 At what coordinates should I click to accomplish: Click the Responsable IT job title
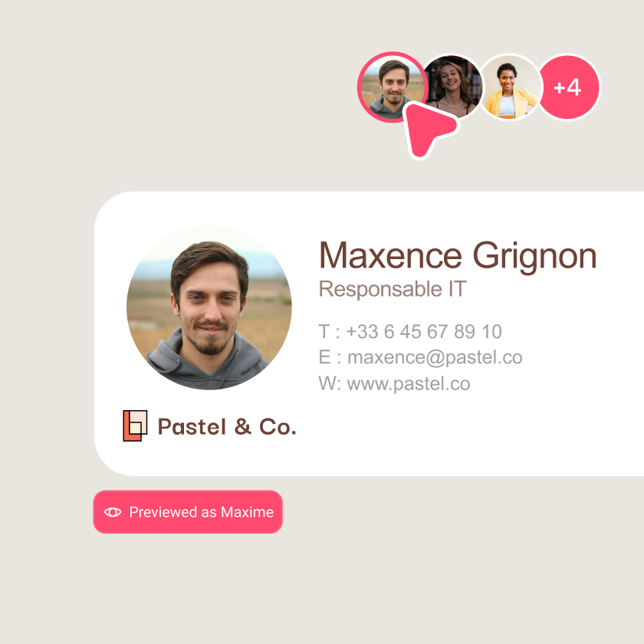(393, 289)
